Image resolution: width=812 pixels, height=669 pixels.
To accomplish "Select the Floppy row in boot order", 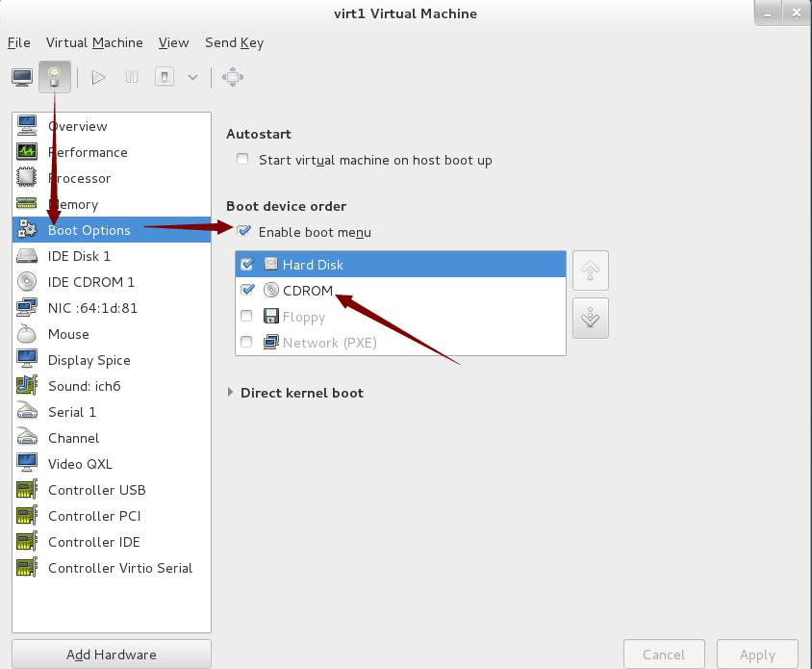I will [400, 316].
